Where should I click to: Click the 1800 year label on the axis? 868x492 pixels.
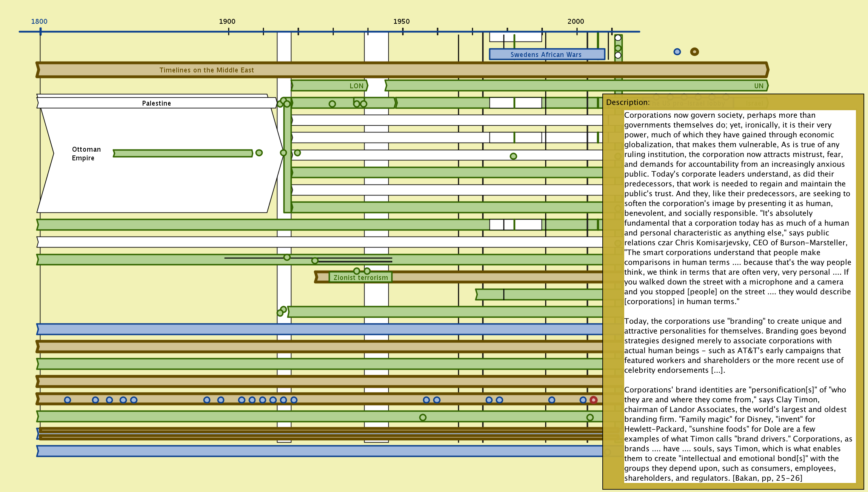39,22
